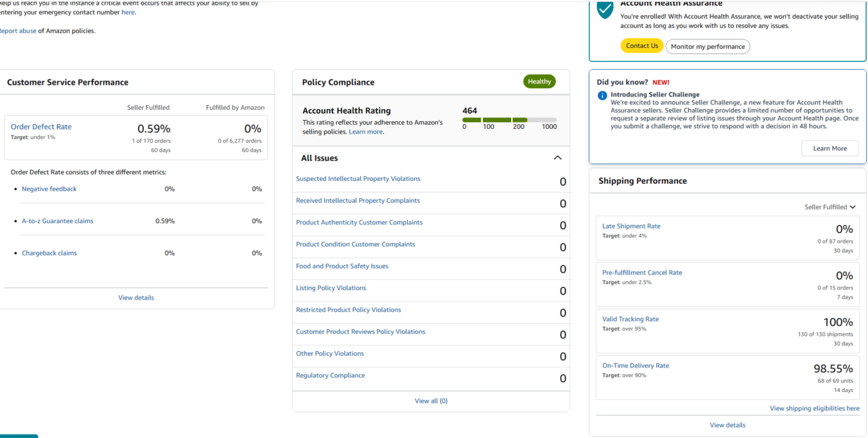Image resolution: width=868 pixels, height=438 pixels.
Task: Click the blue info icon beside Seller Challenge
Action: coord(602,96)
